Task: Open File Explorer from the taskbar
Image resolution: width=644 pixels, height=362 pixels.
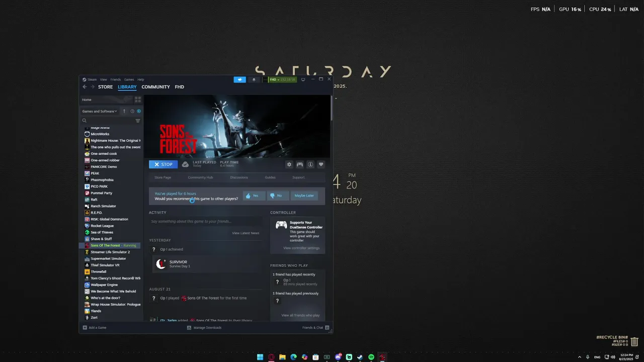Action: 282,357
